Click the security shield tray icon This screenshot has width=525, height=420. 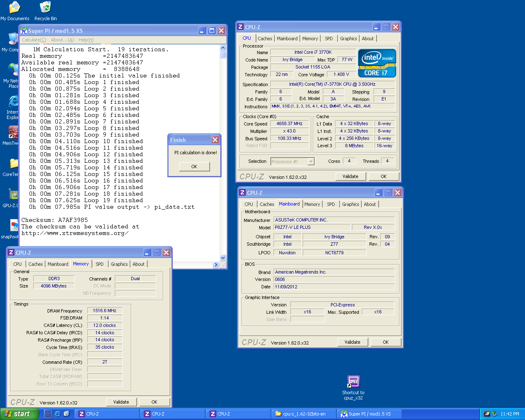pos(494,414)
